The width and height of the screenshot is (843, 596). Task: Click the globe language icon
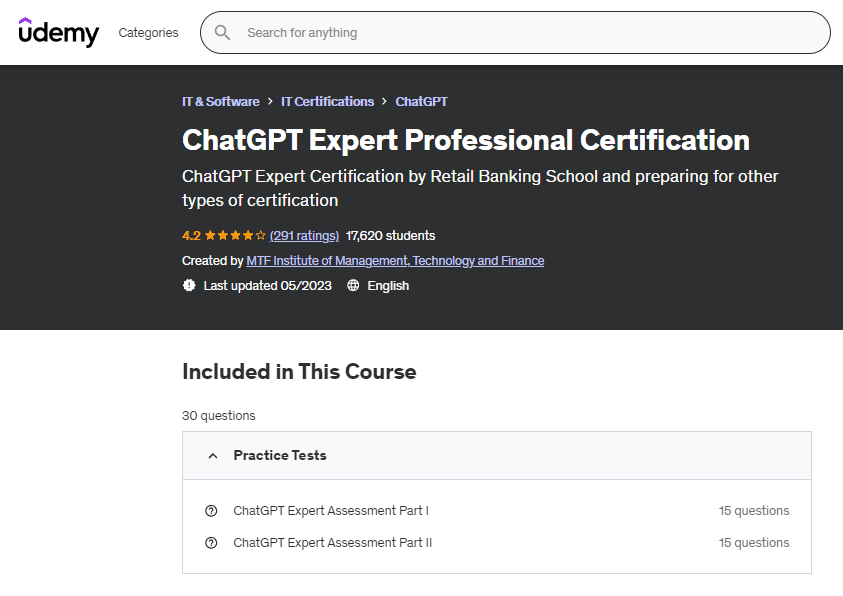tap(353, 285)
